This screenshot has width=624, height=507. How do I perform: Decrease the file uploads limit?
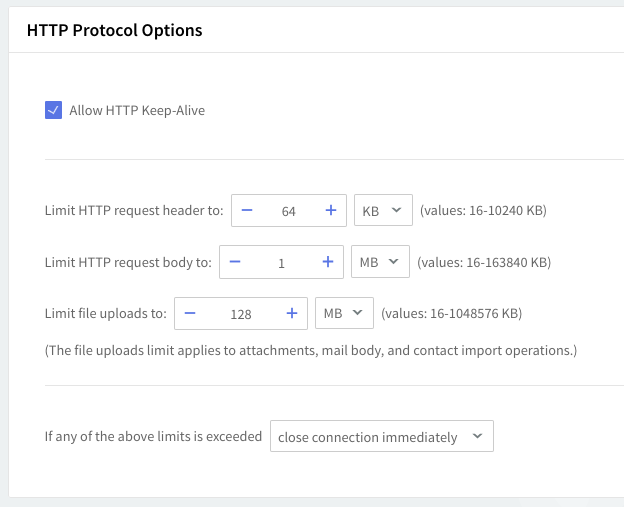190,313
